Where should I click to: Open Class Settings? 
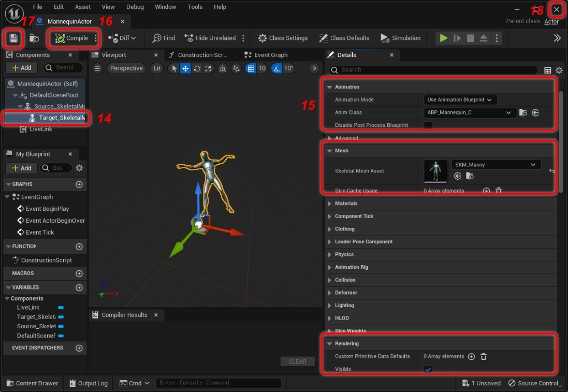[283, 38]
